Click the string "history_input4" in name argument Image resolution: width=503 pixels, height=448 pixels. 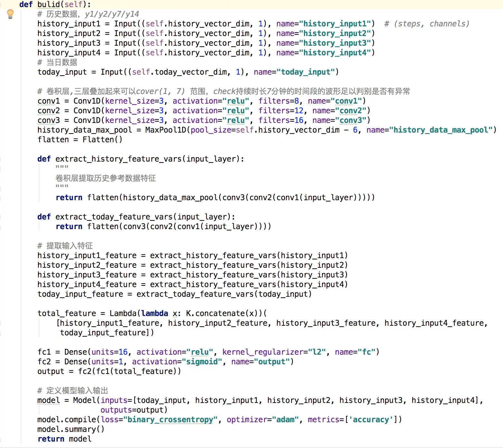pyautogui.click(x=335, y=53)
